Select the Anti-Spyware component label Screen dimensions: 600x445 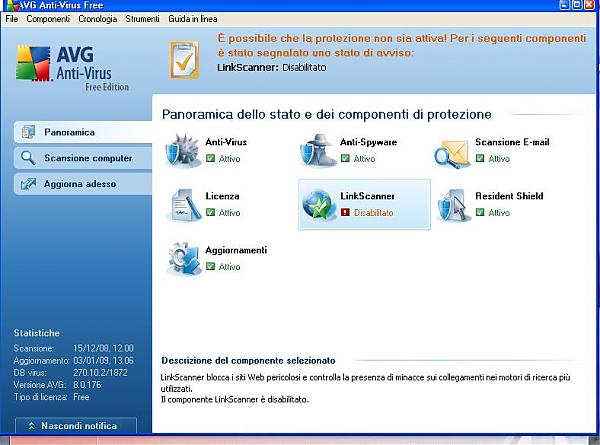click(368, 142)
